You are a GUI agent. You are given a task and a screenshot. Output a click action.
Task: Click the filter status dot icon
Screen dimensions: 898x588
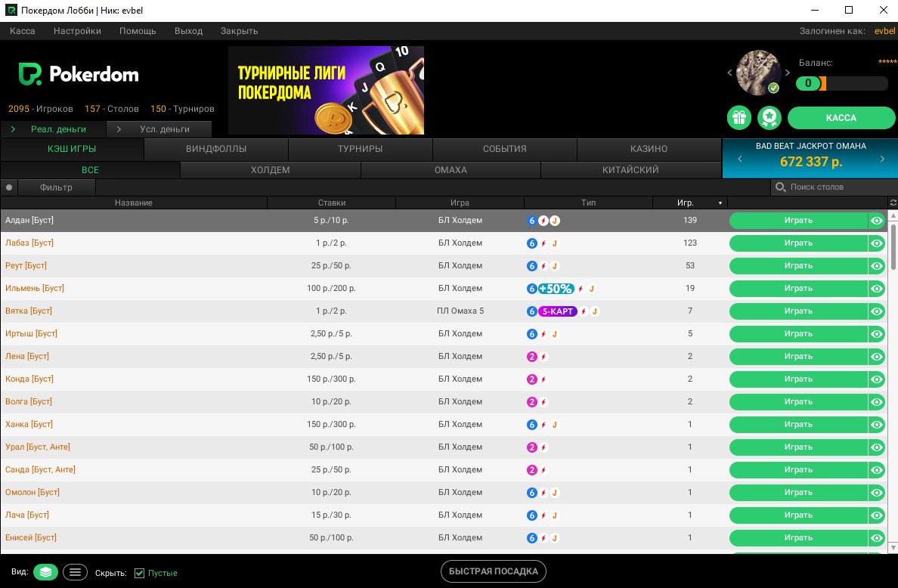click(9, 187)
